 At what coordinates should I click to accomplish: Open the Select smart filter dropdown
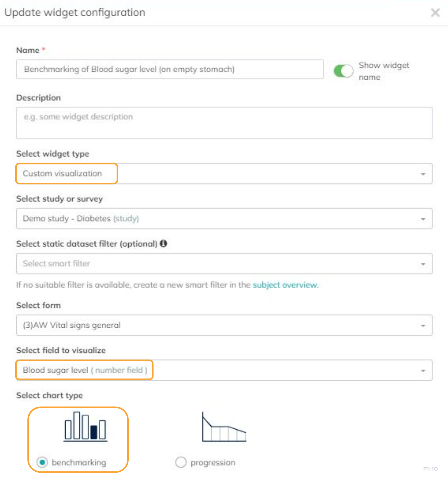click(217, 264)
